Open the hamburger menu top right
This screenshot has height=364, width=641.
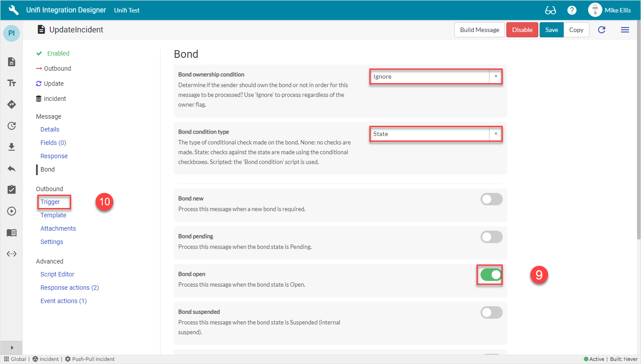625,30
